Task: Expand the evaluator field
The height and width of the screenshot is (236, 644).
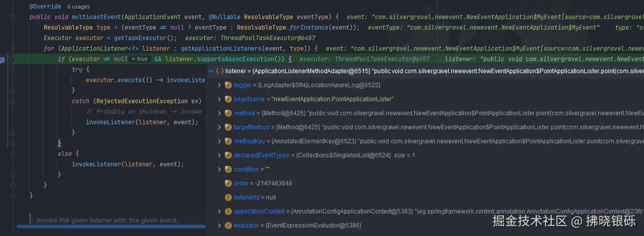Action: click(x=219, y=225)
